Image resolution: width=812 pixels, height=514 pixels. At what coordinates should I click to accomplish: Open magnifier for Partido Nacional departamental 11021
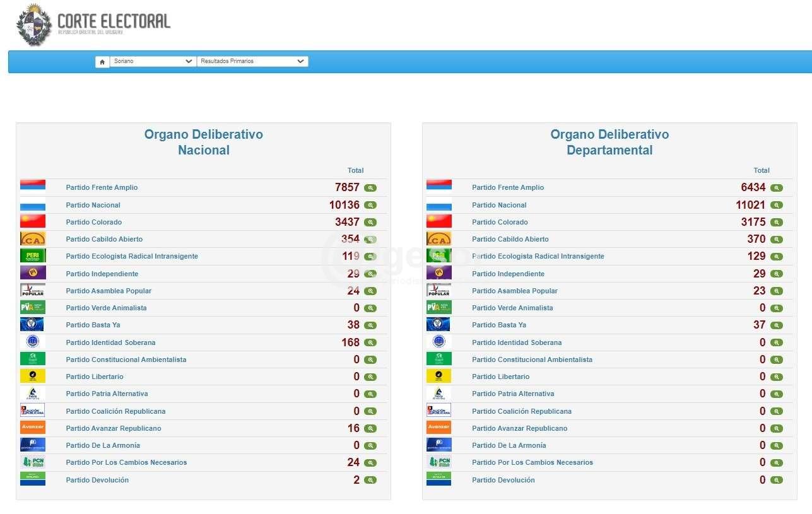pyautogui.click(x=776, y=206)
